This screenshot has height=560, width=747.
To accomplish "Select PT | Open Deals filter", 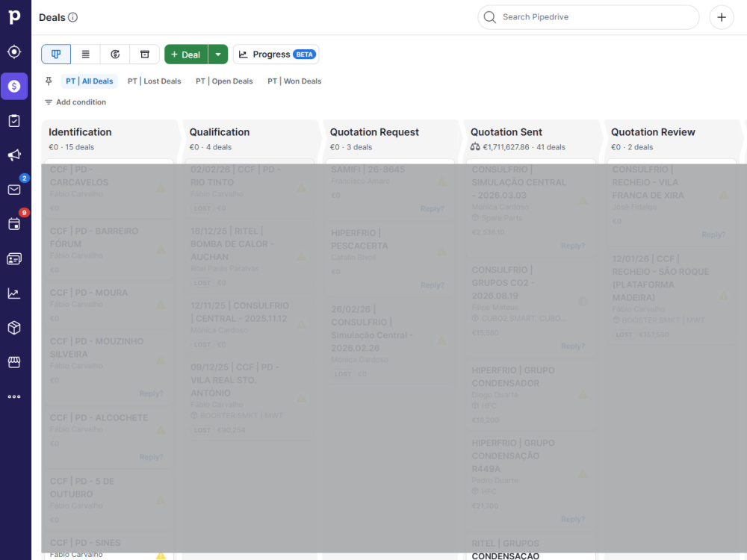I will (224, 81).
